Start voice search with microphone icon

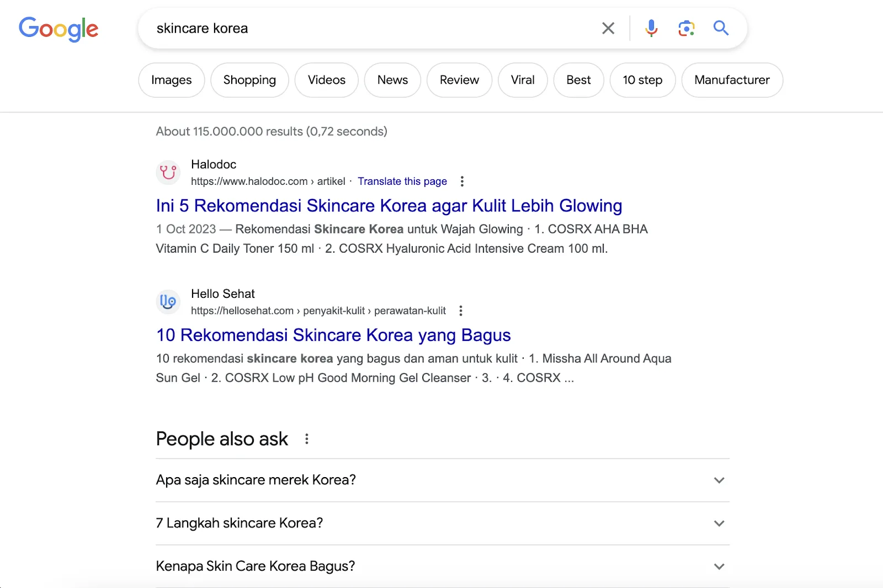651,28
